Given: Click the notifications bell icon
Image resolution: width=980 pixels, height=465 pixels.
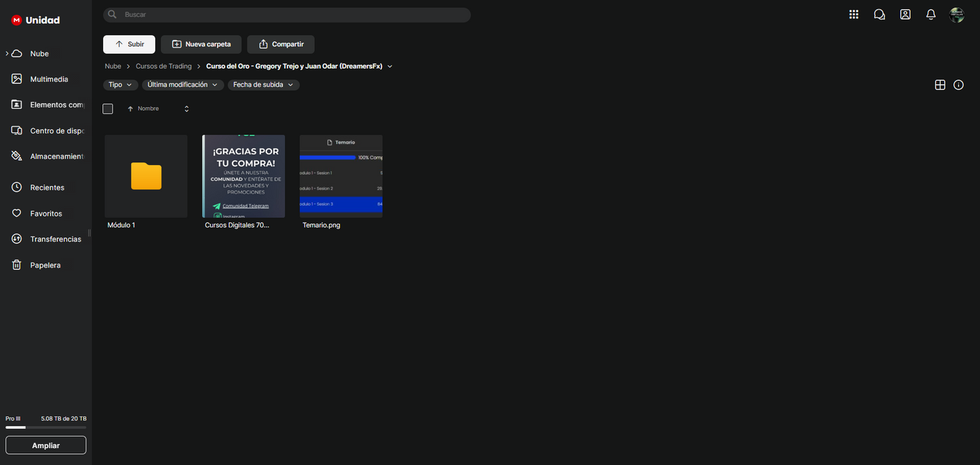Looking at the screenshot, I should point(931,14).
